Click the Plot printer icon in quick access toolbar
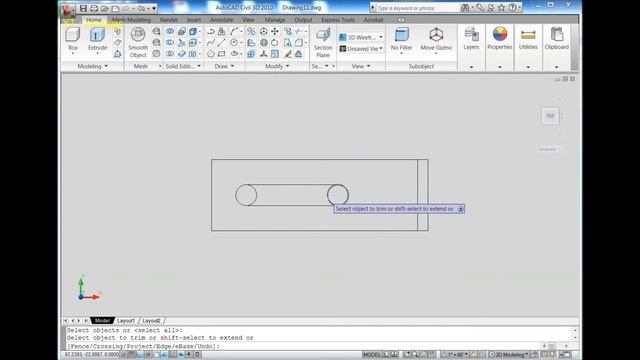Screen dimensions: 640x360 click(94, 8)
